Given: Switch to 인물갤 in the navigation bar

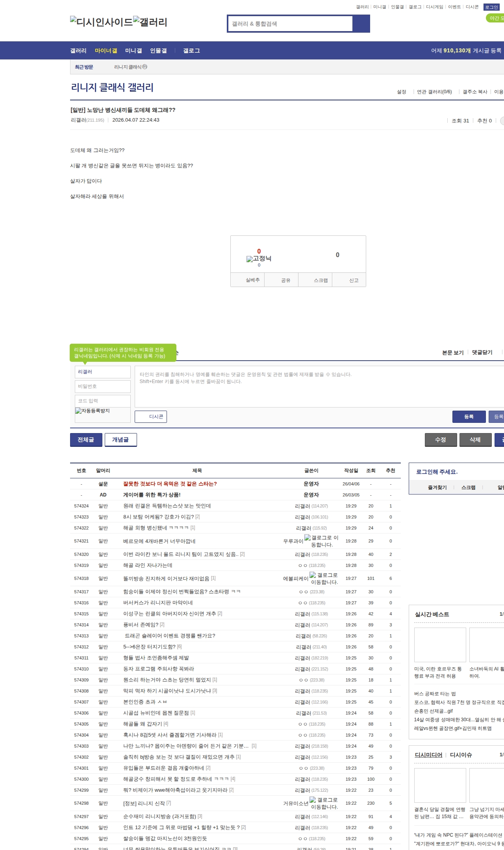Looking at the screenshot, I should click(x=158, y=51).
